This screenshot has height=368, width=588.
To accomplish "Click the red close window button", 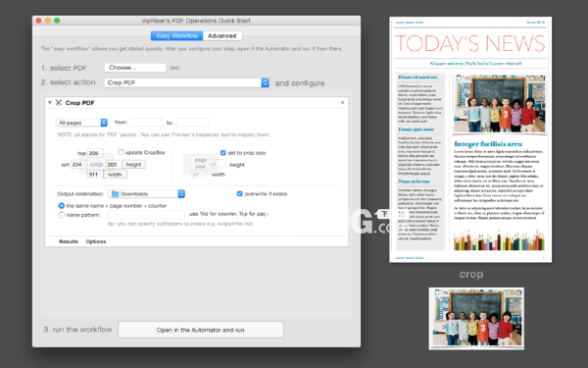I will [x=38, y=21].
